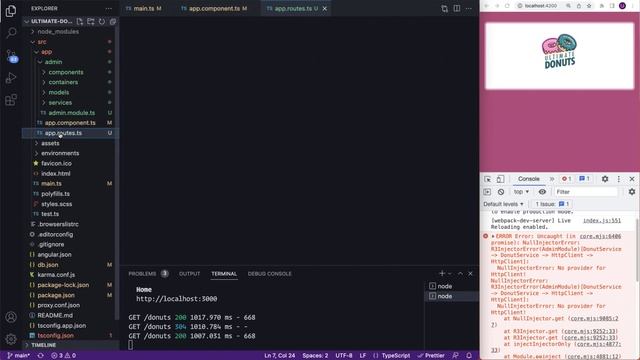Open the Extensions view
Viewport: 640px width, 360px height.
tap(11, 100)
